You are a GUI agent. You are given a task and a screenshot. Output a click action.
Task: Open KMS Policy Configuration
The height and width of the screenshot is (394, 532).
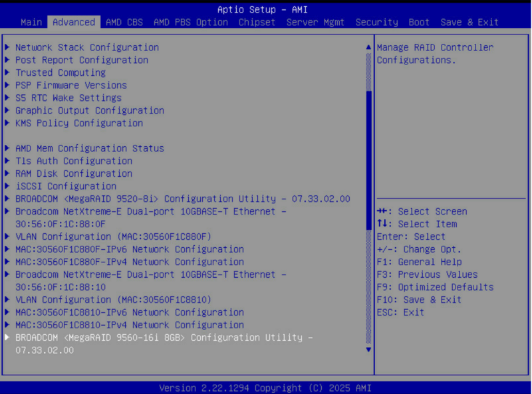(79, 123)
